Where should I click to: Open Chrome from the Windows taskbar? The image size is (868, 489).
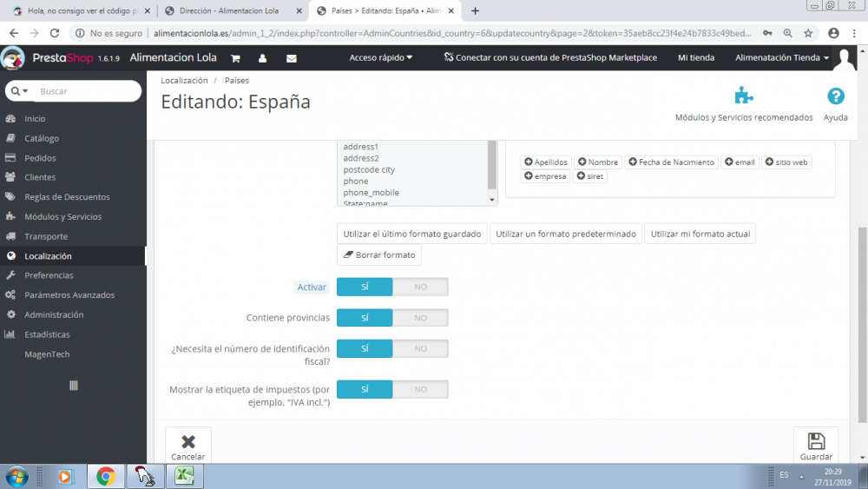point(106,476)
